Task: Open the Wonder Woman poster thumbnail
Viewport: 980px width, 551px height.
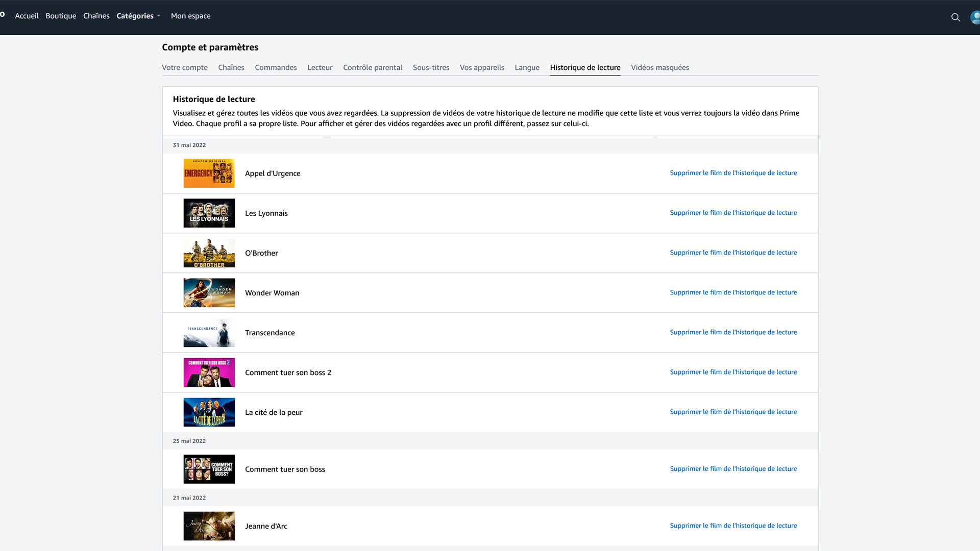Action: [x=209, y=292]
